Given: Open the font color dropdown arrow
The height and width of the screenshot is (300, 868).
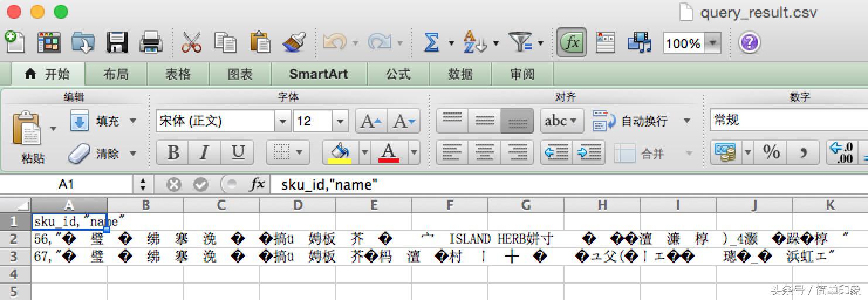Looking at the screenshot, I should pyautogui.click(x=414, y=153).
